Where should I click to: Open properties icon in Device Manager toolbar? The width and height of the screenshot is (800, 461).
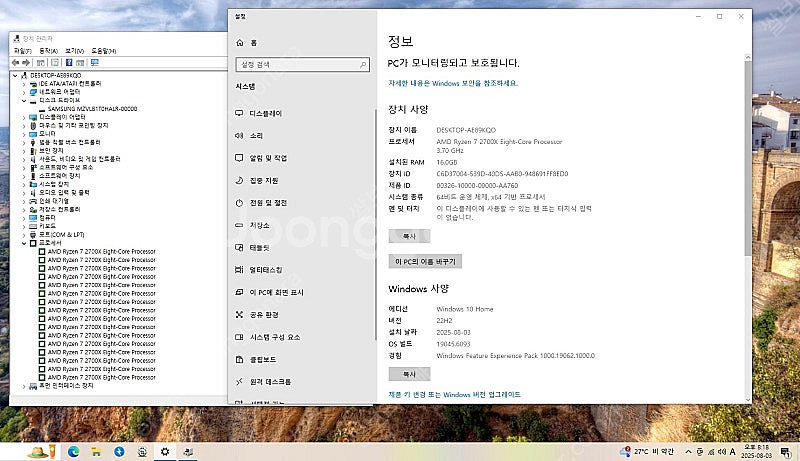click(55, 63)
